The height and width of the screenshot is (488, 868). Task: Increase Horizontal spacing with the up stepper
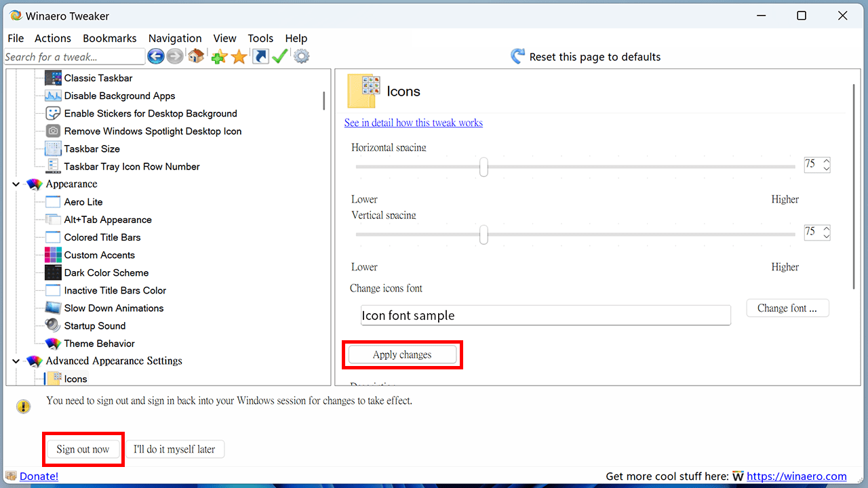[826, 161]
